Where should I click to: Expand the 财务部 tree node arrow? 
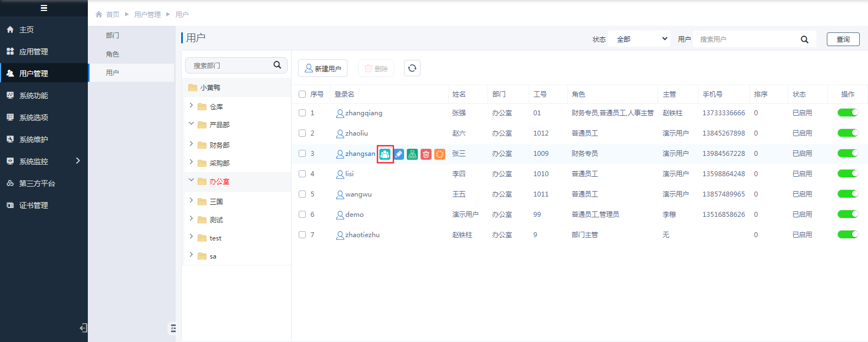(191, 144)
